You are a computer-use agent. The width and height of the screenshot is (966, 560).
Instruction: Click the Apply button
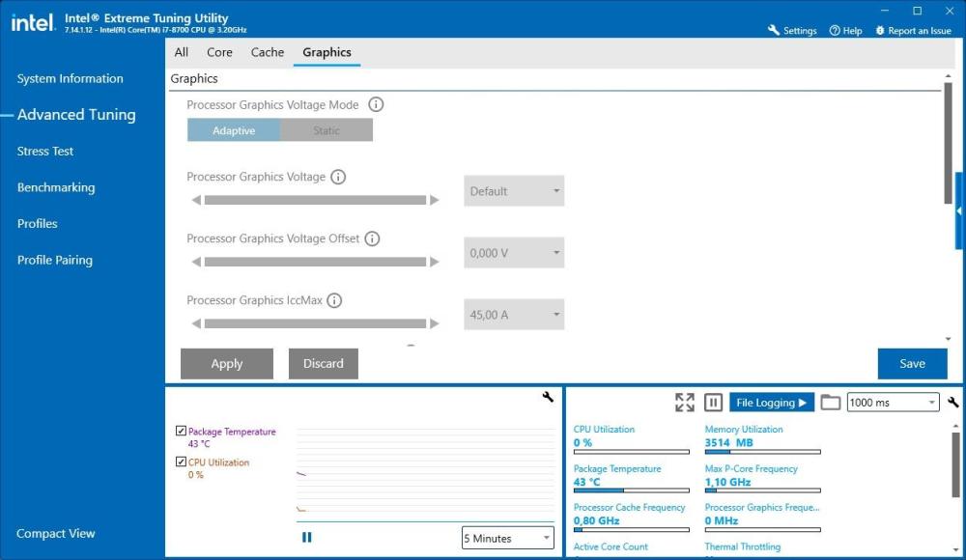click(x=227, y=364)
